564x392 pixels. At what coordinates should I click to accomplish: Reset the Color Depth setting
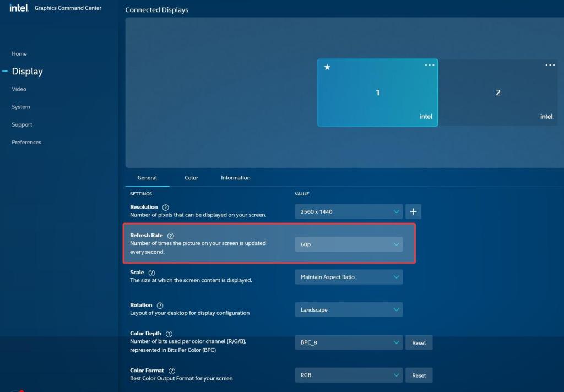coord(419,343)
